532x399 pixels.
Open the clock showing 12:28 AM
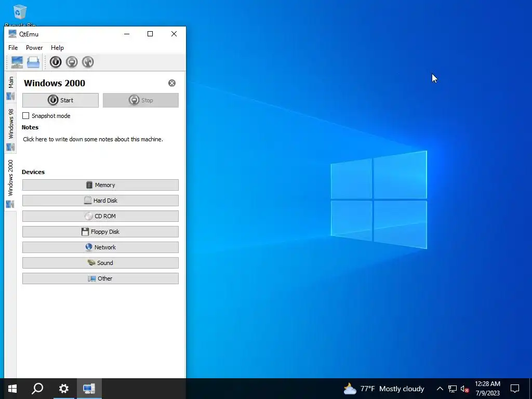click(487, 389)
